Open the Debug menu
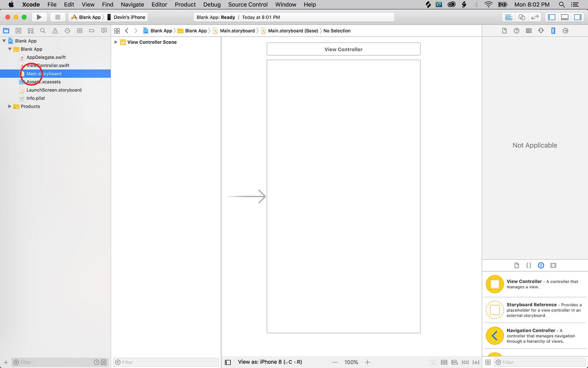Image resolution: width=588 pixels, height=368 pixels. 212,5
